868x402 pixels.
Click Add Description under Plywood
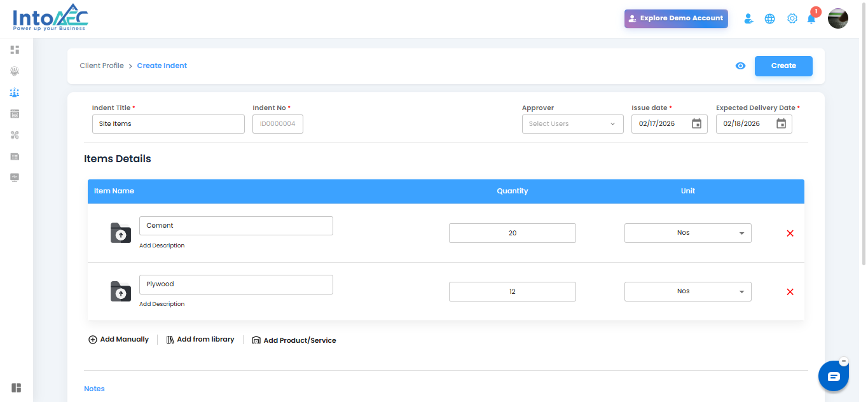coord(162,304)
